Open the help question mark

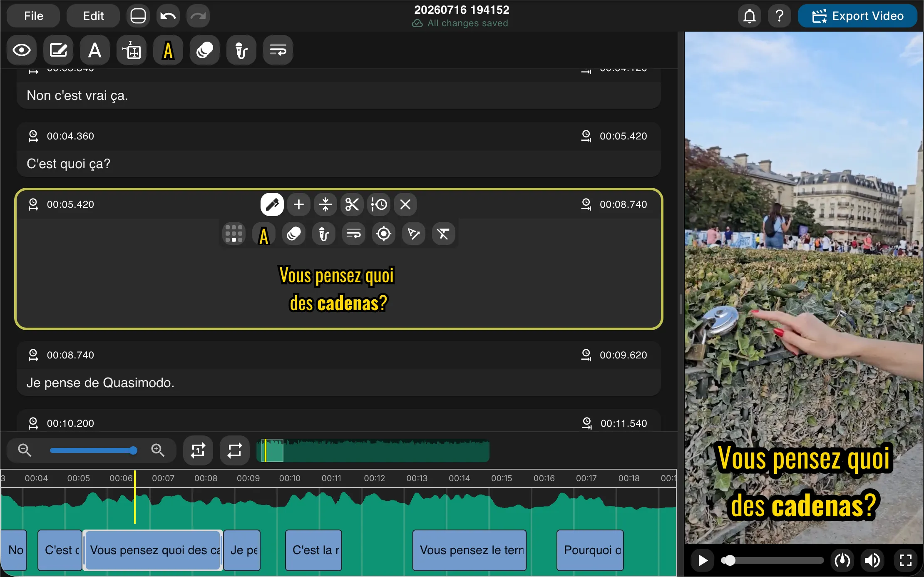(x=780, y=16)
